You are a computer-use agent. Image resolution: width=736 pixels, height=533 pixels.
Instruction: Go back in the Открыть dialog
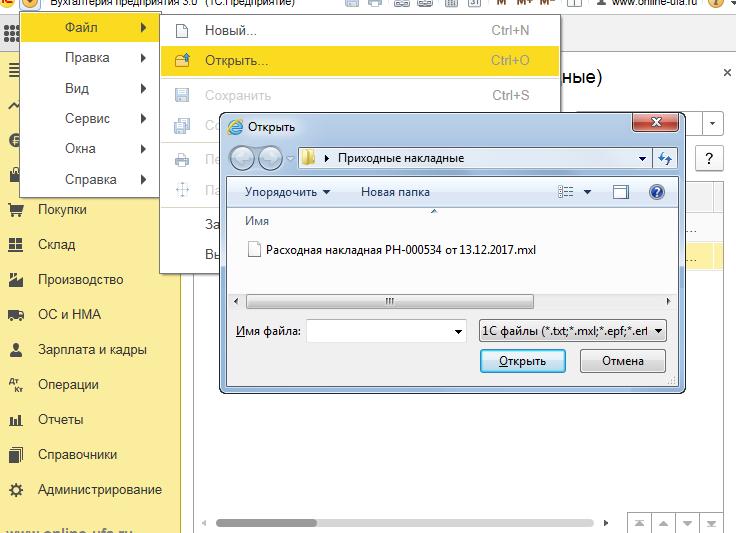(242, 158)
